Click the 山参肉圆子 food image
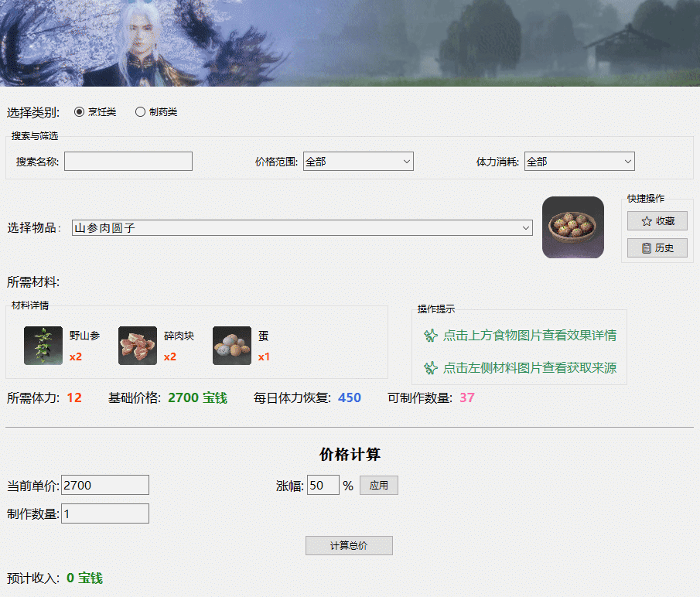Image resolution: width=700 pixels, height=597 pixels. 573,227
